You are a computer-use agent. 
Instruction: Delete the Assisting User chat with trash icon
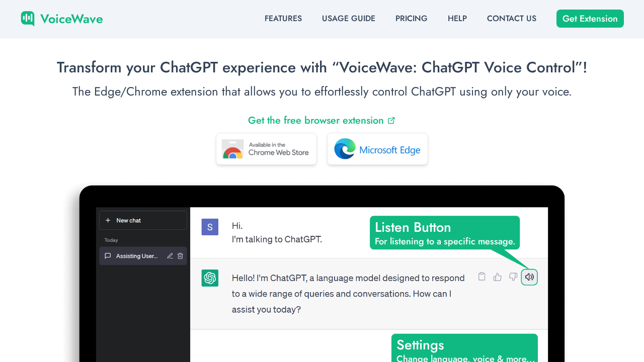point(180,255)
